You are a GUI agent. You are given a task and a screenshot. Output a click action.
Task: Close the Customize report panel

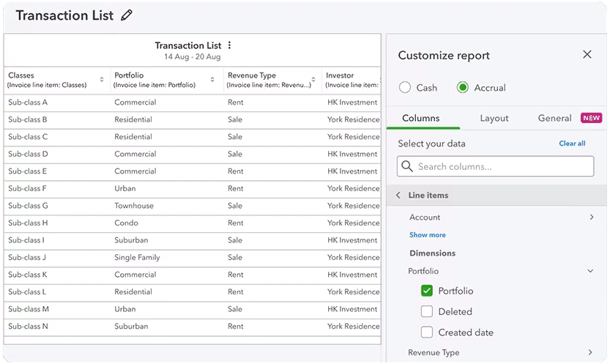click(587, 55)
